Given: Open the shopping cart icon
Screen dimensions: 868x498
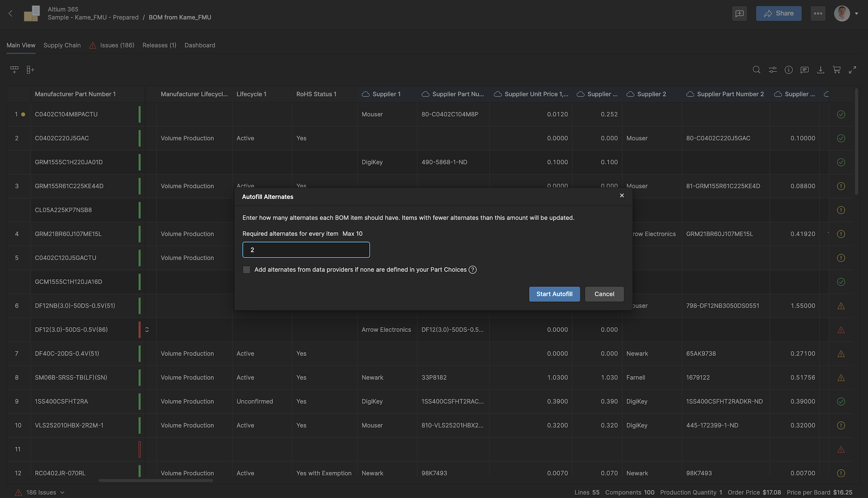Looking at the screenshot, I should point(836,70).
